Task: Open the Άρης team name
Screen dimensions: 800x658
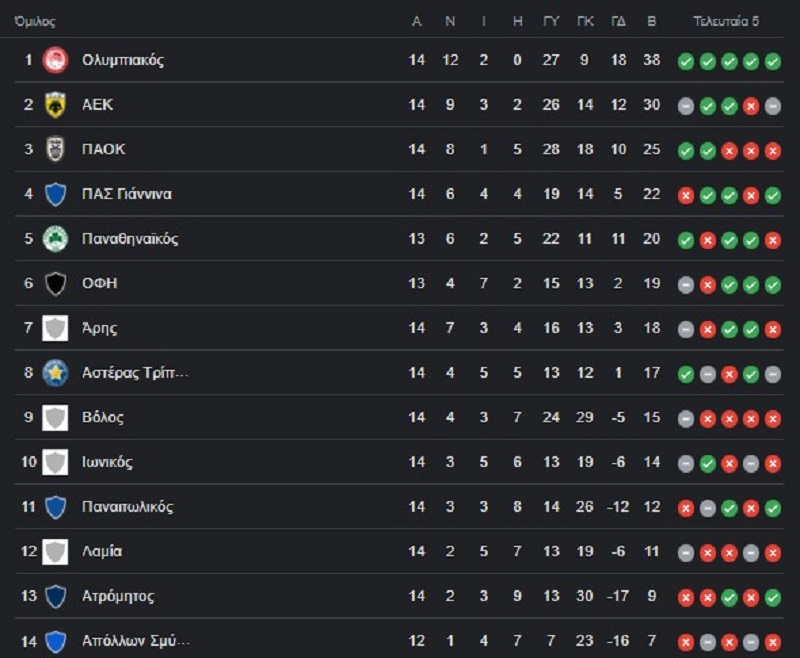Action: tap(99, 327)
